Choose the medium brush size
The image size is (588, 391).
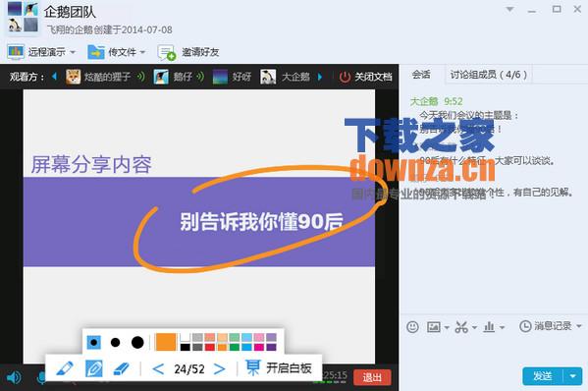pos(115,342)
